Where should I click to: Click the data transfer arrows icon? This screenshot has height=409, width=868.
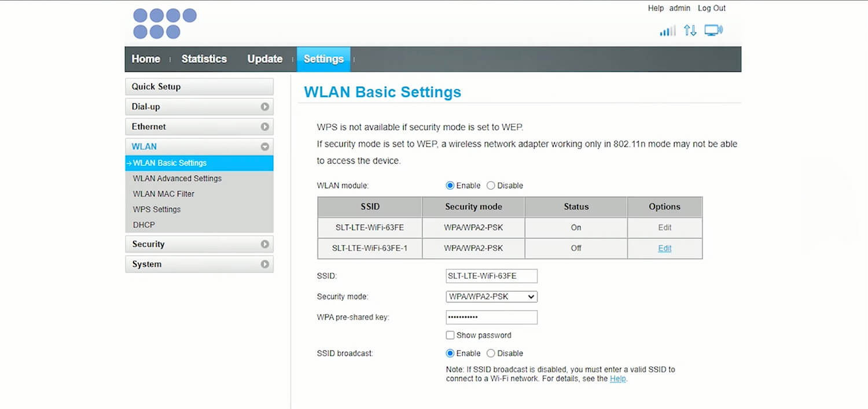click(x=690, y=31)
